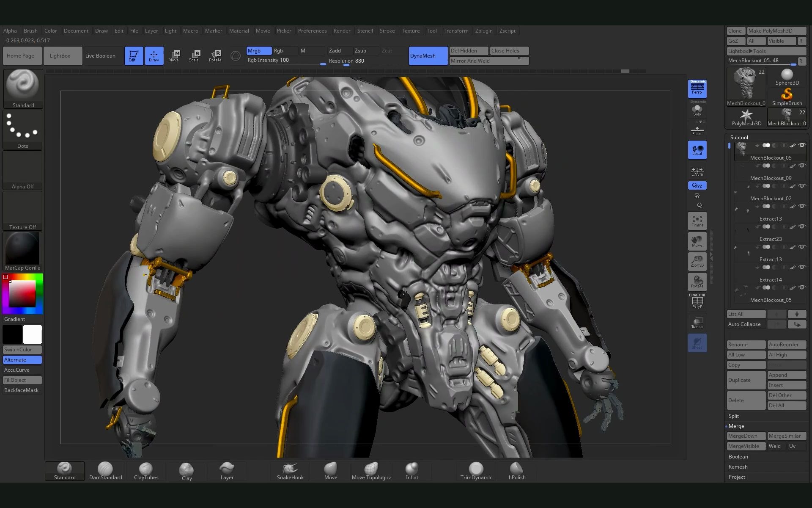Image resolution: width=812 pixels, height=508 pixels.
Task: Switch to the TrimDynamic brush
Action: [x=475, y=471]
